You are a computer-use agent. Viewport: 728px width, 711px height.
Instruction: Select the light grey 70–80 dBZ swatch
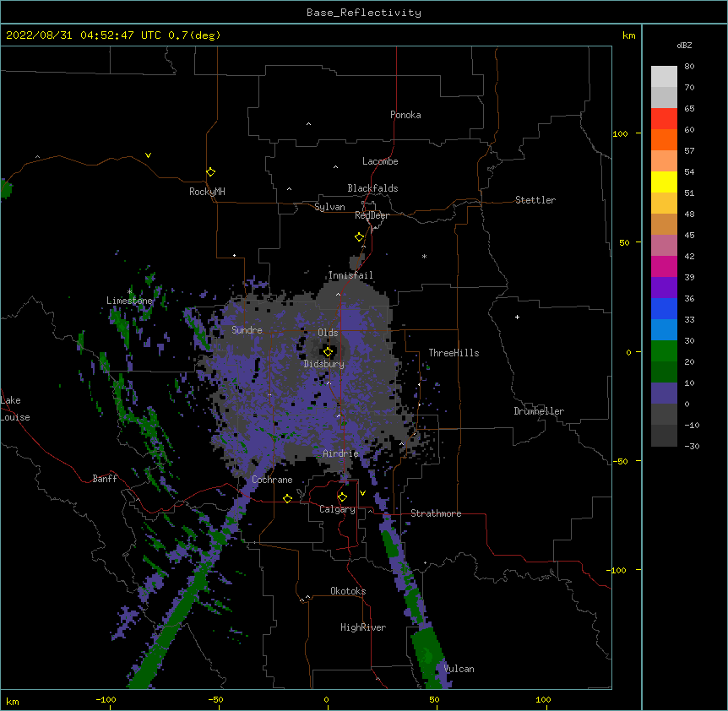tap(664, 77)
